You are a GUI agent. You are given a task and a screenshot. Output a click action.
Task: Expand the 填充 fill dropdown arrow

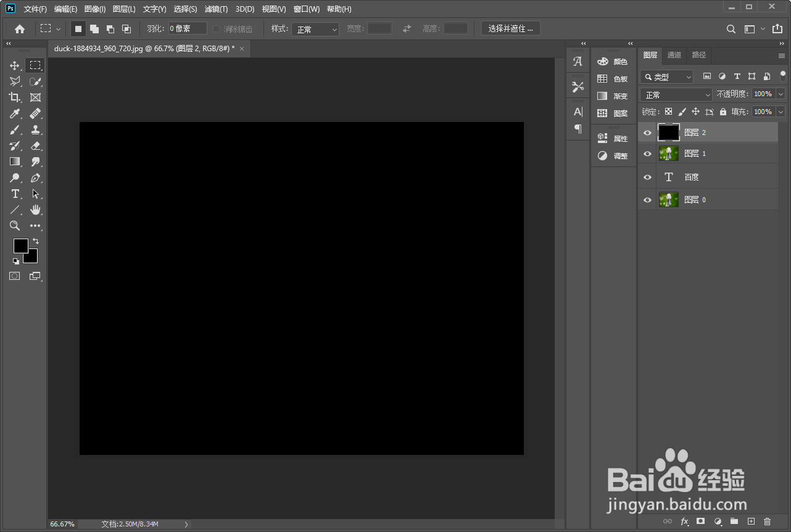click(781, 112)
